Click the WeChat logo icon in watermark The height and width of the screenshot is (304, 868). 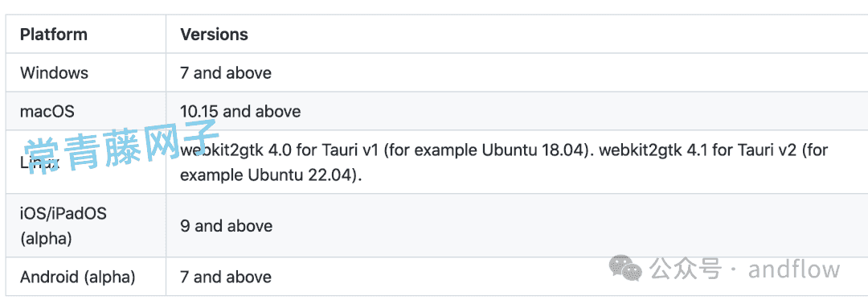click(625, 269)
